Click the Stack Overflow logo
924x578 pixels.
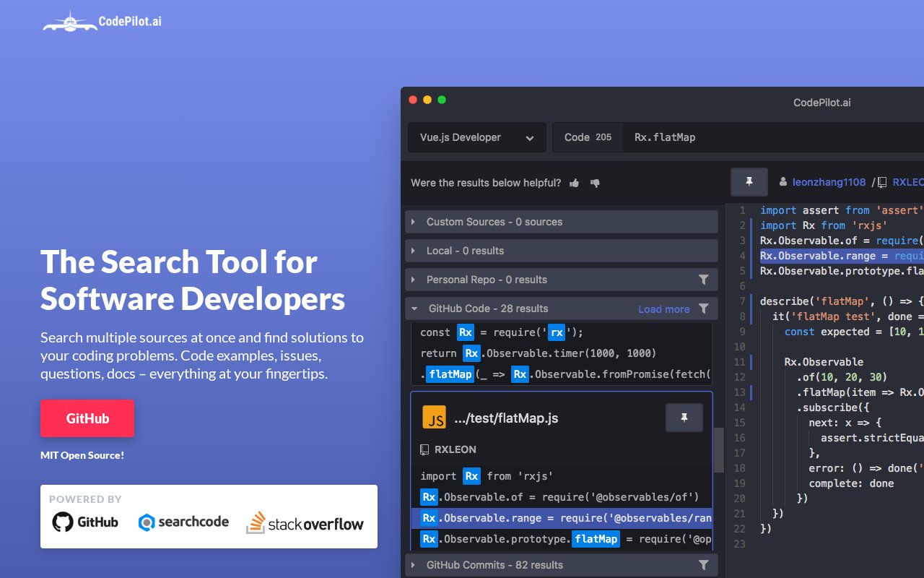pyautogui.click(x=305, y=522)
